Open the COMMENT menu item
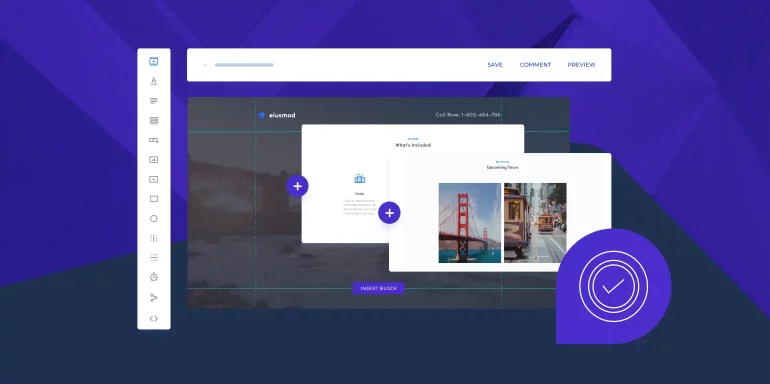Screen dimensions: 770x384 click(535, 65)
